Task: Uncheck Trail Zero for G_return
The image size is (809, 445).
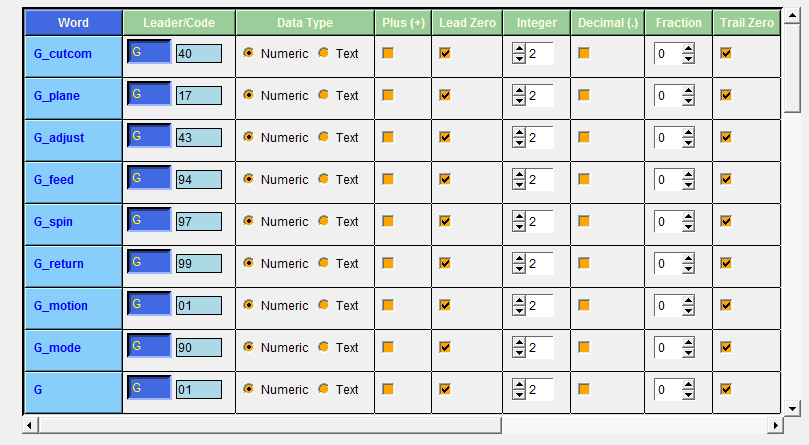Action: pyautogui.click(x=726, y=263)
